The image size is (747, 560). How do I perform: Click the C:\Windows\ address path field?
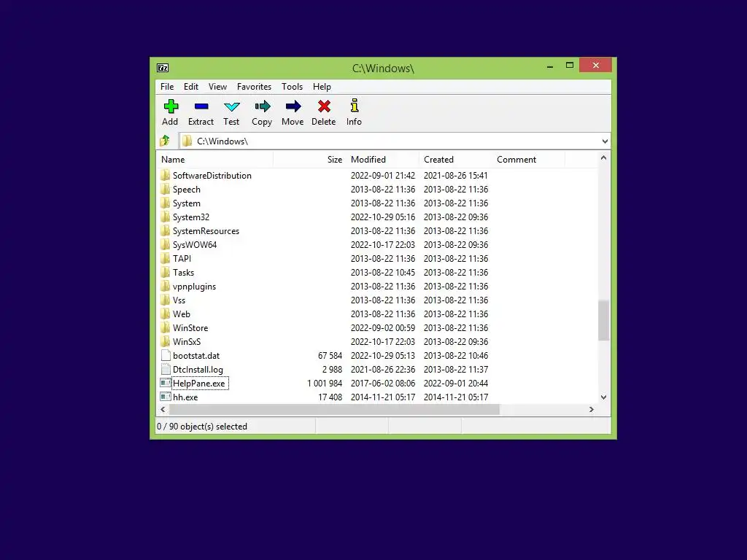395,141
